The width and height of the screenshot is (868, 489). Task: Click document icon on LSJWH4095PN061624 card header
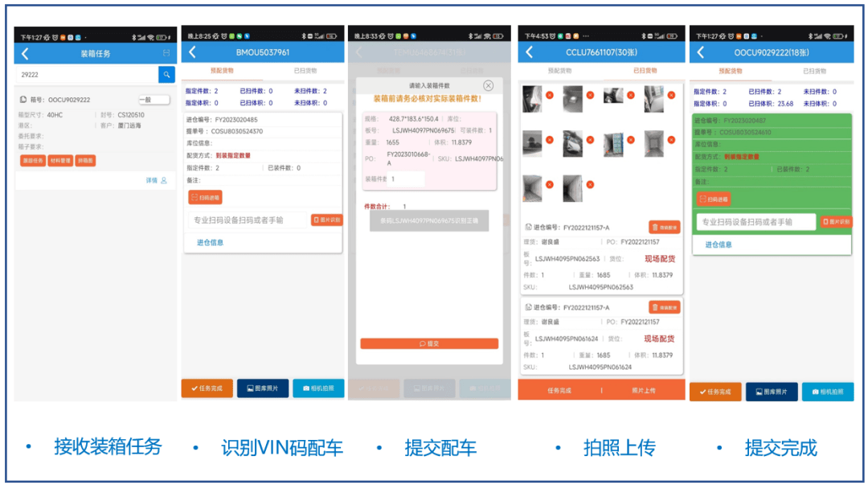coord(528,306)
